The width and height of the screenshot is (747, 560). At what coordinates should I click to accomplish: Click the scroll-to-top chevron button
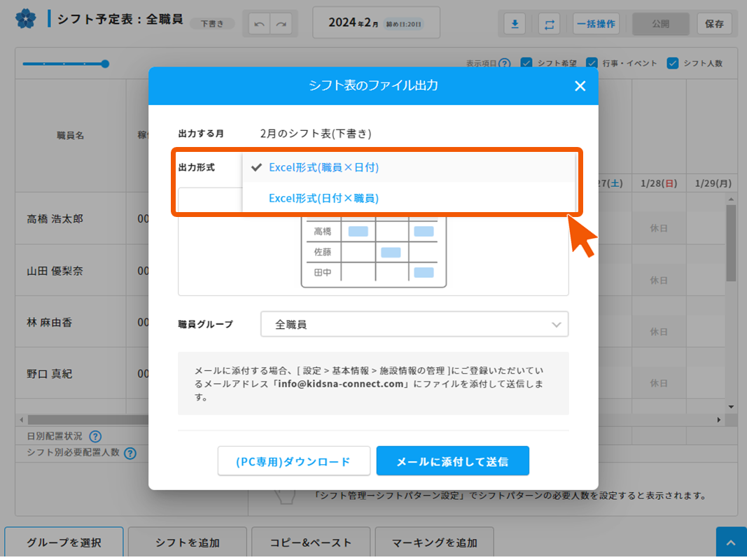[731, 542]
